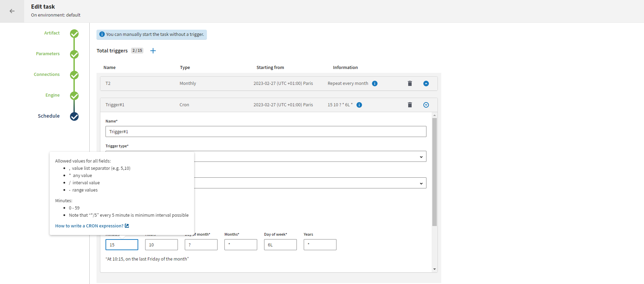The width and height of the screenshot is (644, 284).
Task: Collapse the Trigger#1 row
Action: point(426,105)
